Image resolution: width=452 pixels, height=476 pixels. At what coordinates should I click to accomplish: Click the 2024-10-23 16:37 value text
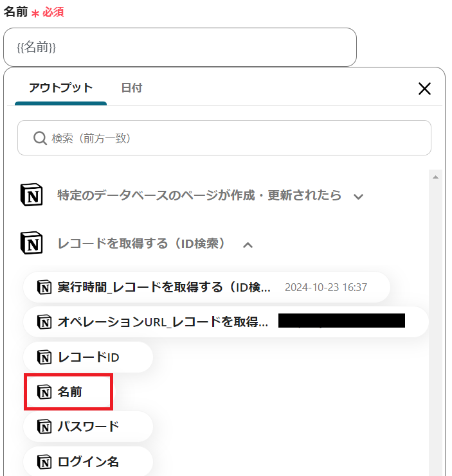[x=326, y=287]
